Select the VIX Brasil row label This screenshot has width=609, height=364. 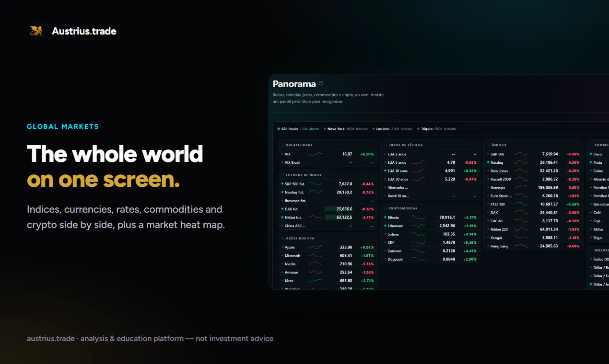[x=293, y=163]
